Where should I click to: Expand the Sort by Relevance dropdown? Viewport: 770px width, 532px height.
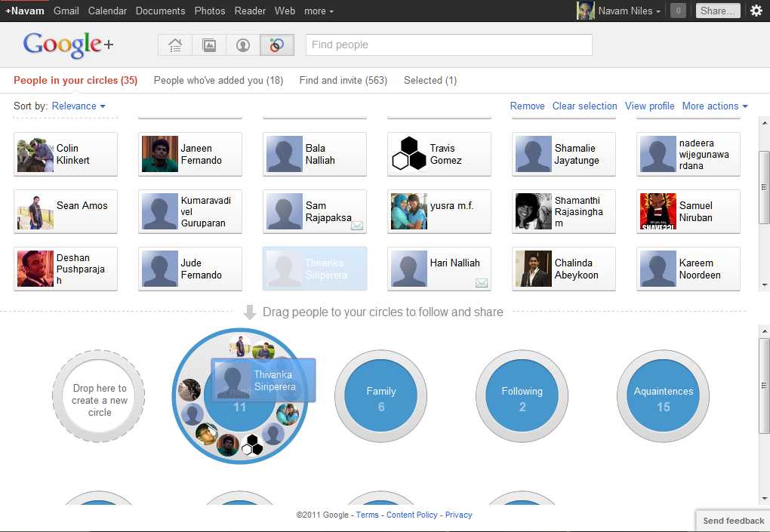[79, 106]
